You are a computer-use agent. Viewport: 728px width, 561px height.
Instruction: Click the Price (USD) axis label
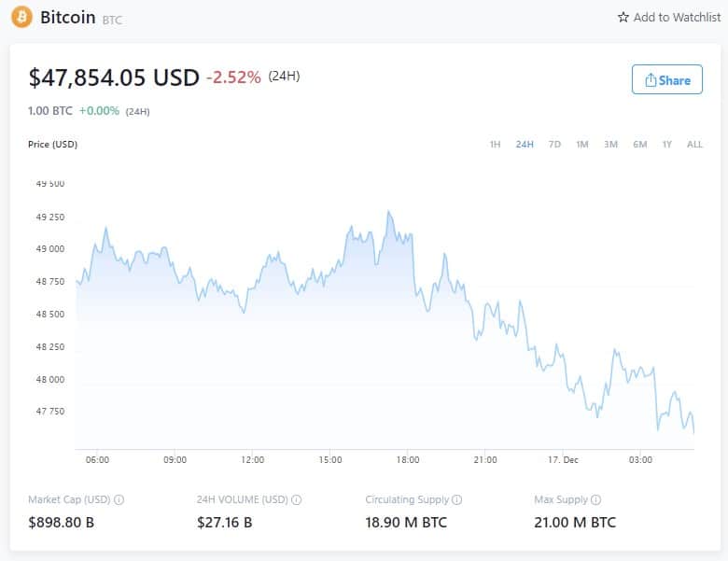(52, 145)
